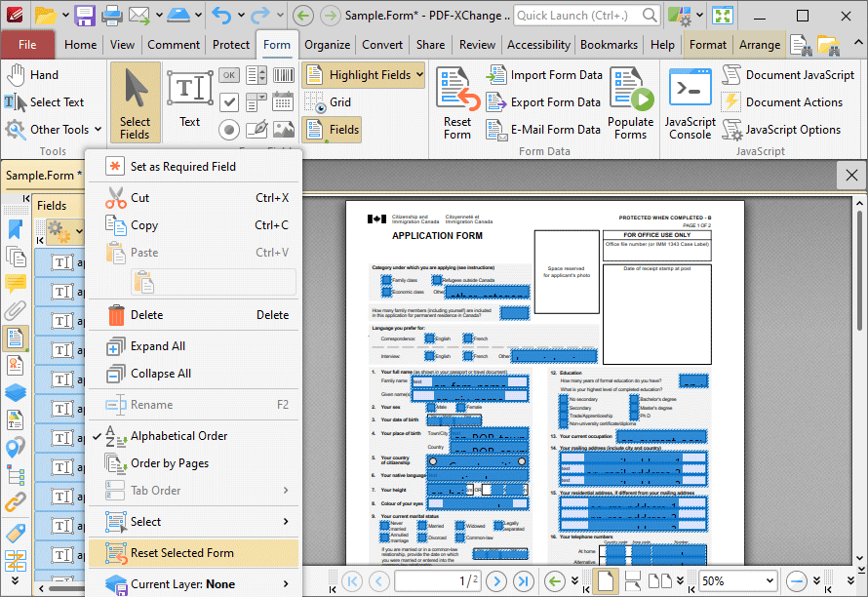Switch to the Comment ribbon tab
The height and width of the screenshot is (597, 868).
pos(174,45)
